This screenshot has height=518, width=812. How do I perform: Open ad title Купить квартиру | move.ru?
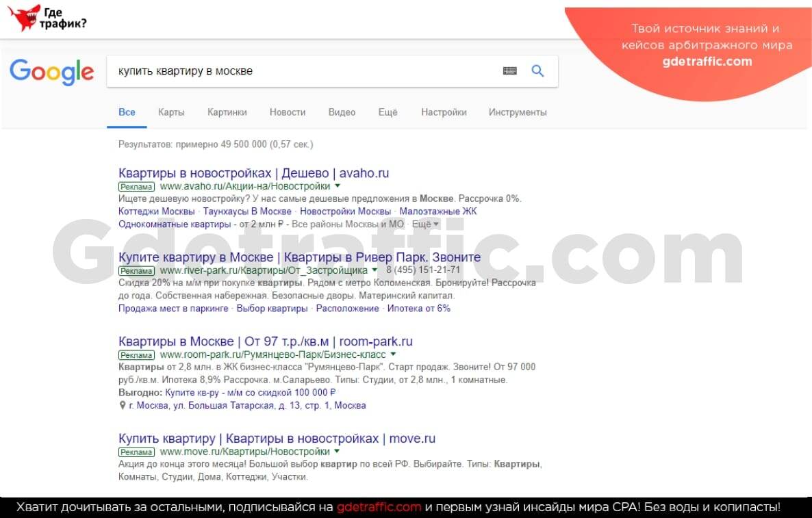[277, 439]
